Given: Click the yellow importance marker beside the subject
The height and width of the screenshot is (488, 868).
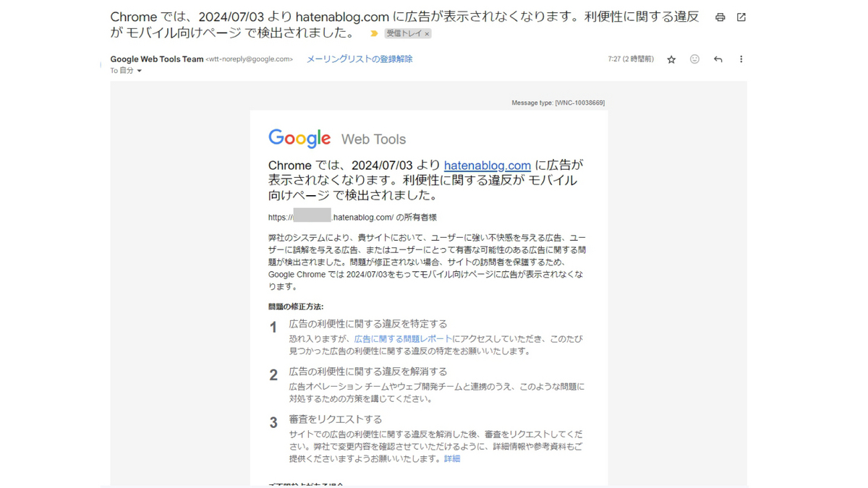Looking at the screenshot, I should pyautogui.click(x=373, y=33).
